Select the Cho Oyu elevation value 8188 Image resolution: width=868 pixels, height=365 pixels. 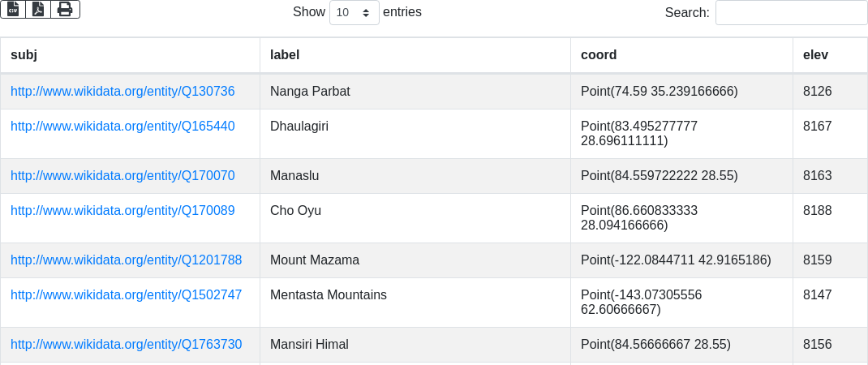click(x=818, y=211)
